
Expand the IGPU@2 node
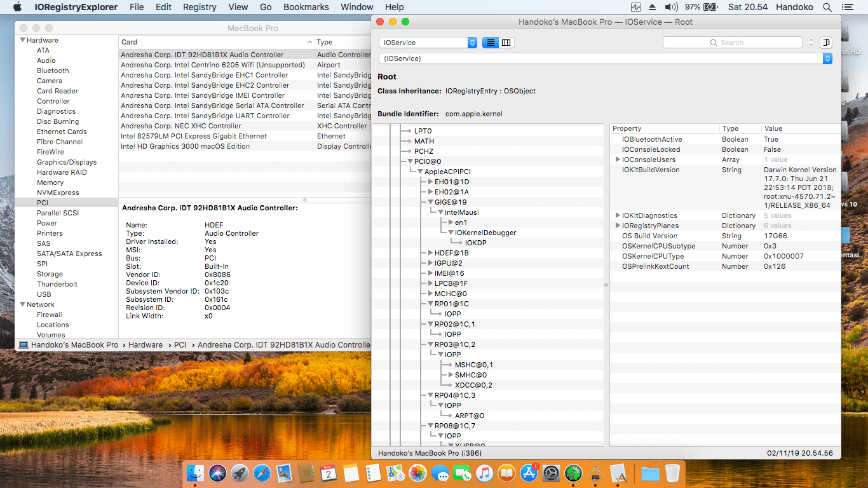(430, 263)
